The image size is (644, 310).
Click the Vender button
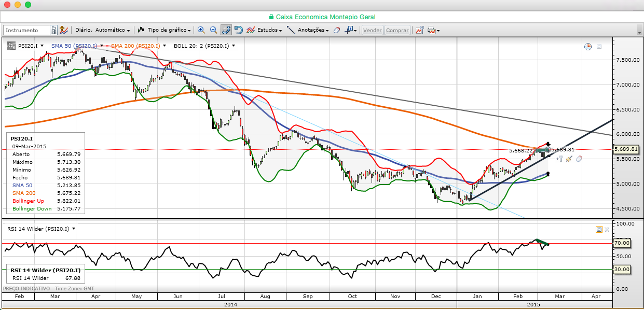pyautogui.click(x=372, y=31)
